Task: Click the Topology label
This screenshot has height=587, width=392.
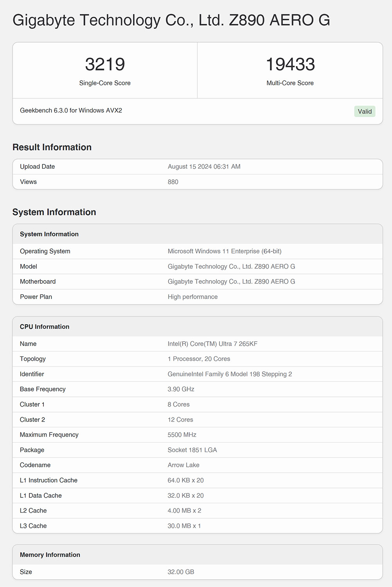Action: pos(33,359)
